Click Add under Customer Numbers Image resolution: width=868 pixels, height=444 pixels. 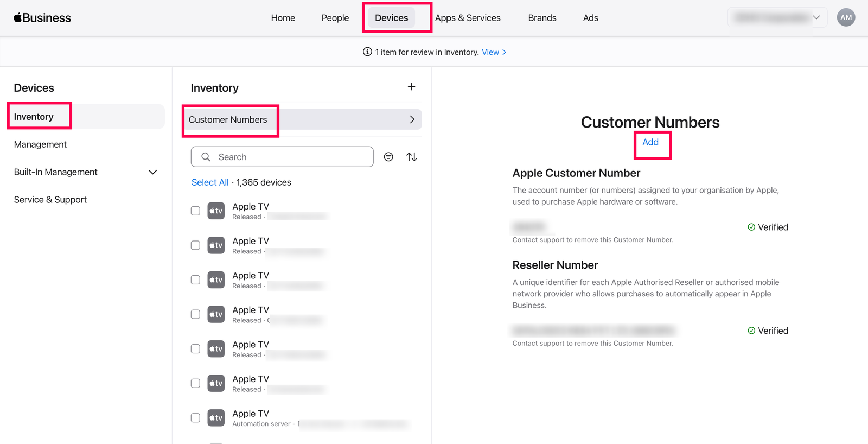[650, 142]
